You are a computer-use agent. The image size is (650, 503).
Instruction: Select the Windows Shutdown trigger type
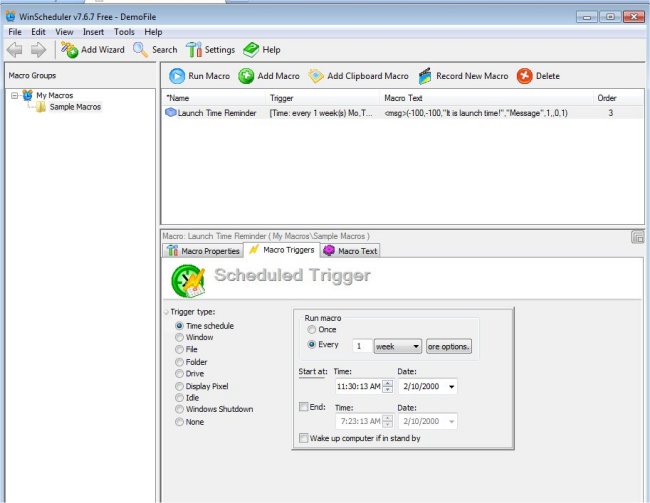pyautogui.click(x=179, y=409)
